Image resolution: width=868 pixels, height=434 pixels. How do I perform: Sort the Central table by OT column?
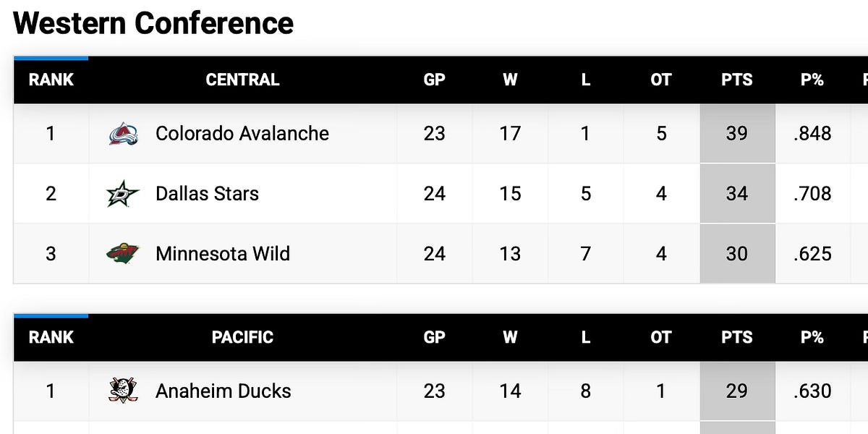[x=660, y=80]
